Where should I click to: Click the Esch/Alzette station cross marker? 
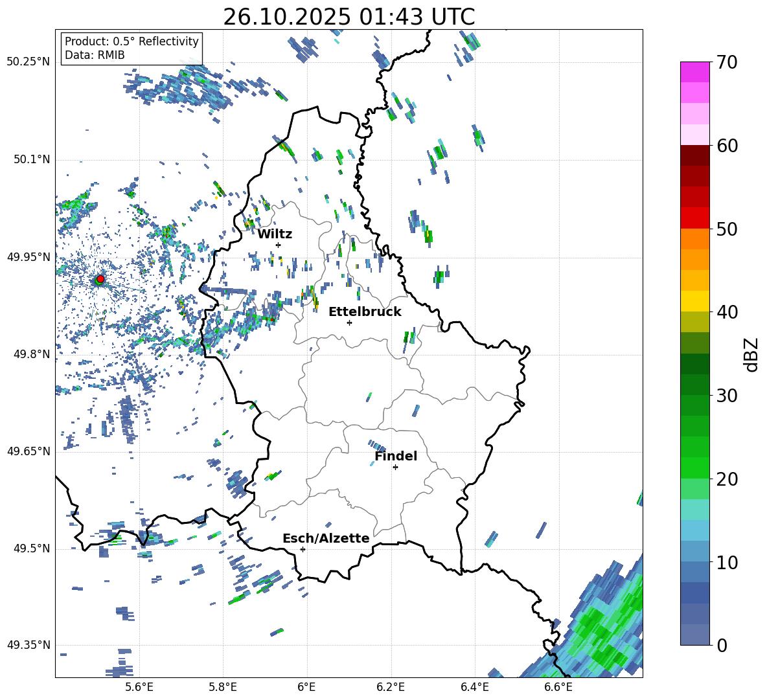tap(303, 549)
